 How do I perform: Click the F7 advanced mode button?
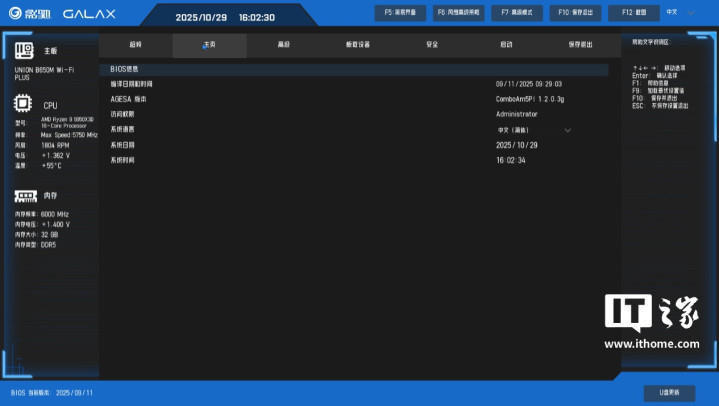(517, 13)
